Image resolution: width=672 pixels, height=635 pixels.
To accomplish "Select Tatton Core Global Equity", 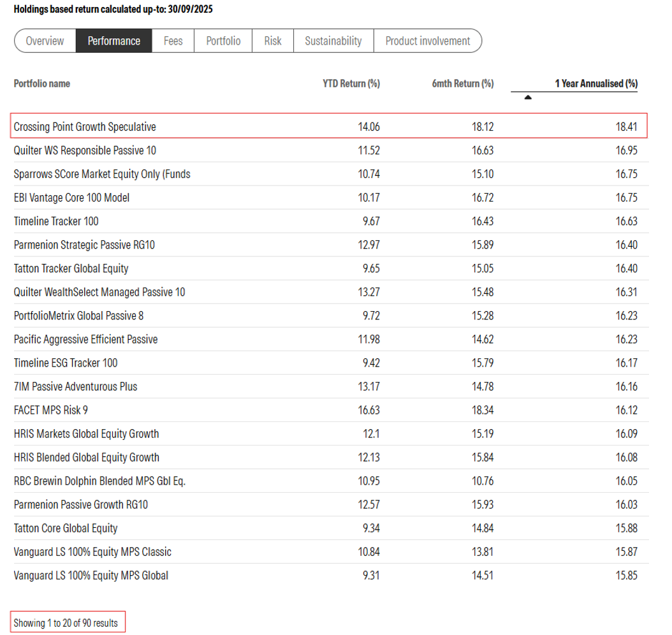I will pos(66,528).
